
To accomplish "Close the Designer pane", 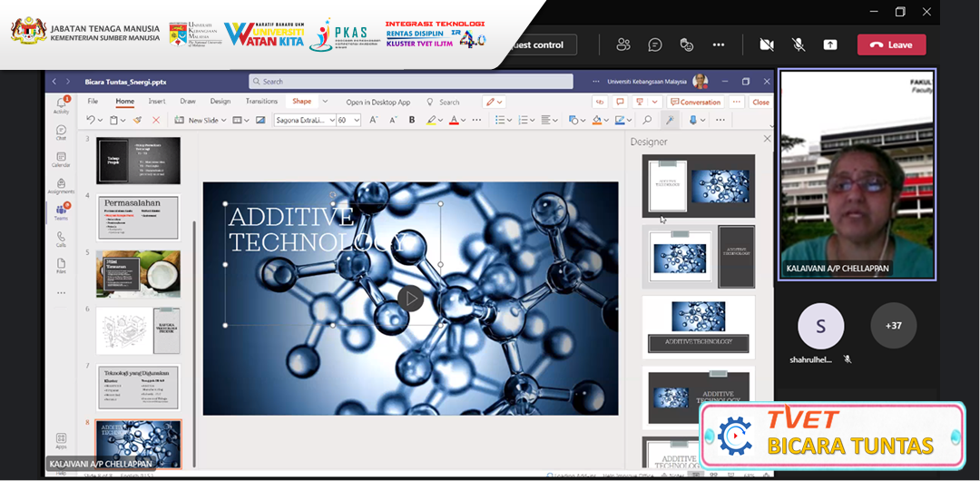I will [767, 139].
